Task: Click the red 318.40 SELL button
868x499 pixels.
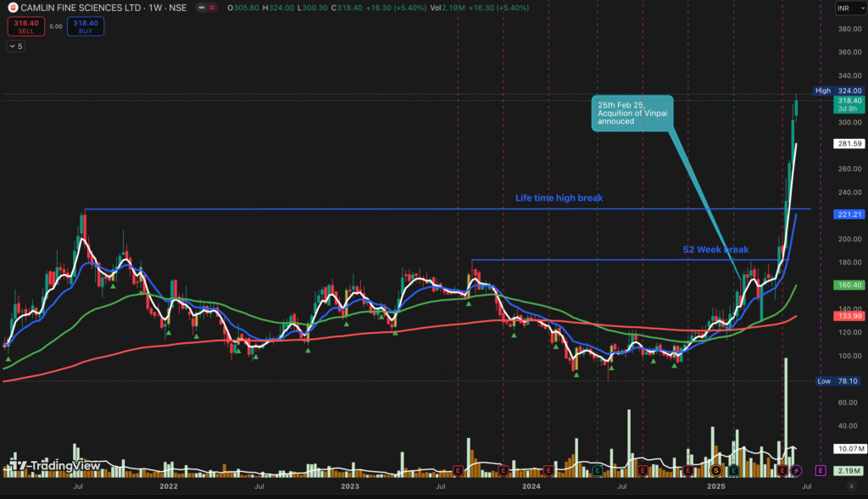Action: point(26,26)
